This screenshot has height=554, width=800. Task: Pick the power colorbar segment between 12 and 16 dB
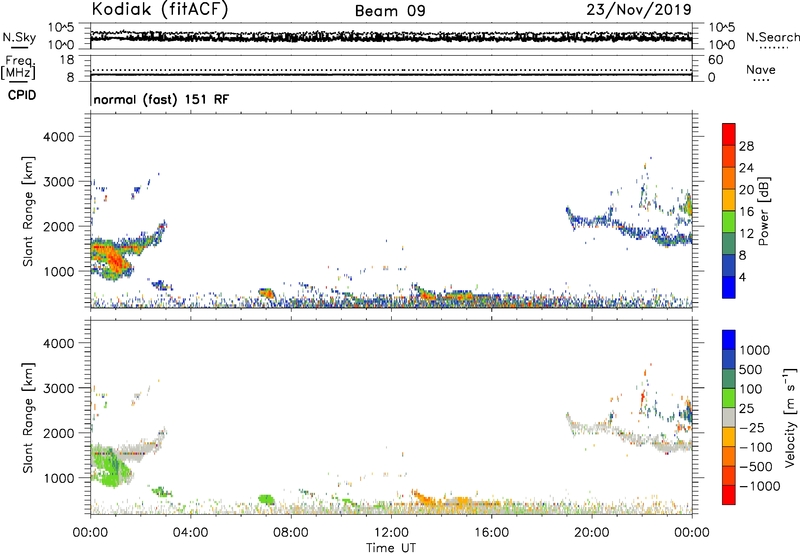729,221
